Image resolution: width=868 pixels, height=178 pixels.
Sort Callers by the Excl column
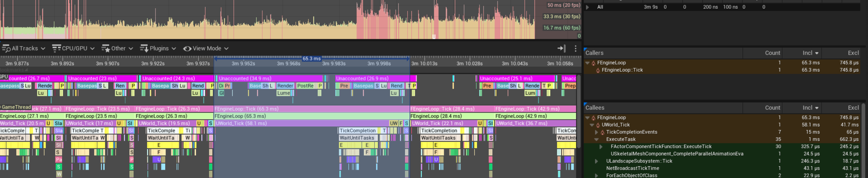click(x=853, y=53)
